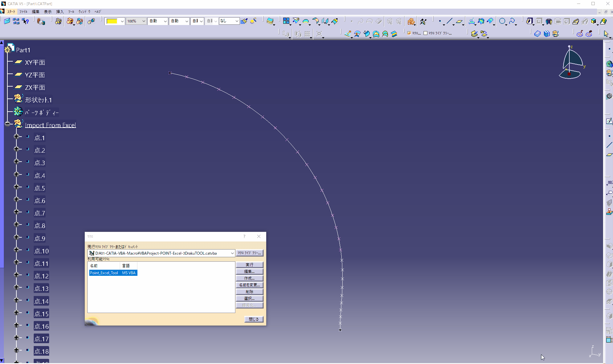Open the yellow color swatch dropdown
Image resolution: width=613 pixels, height=364 pixels.
pos(122,21)
